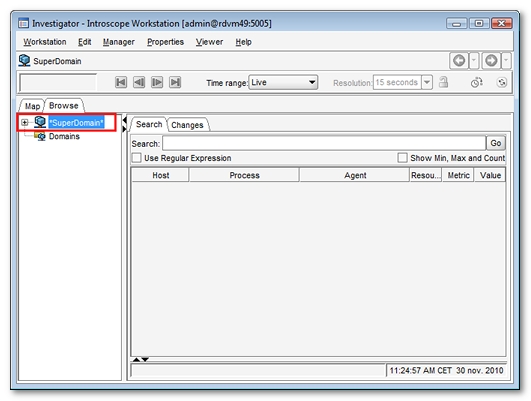Open the Time range Live dropdown
The height and width of the screenshot is (401, 531).
[x=283, y=82]
